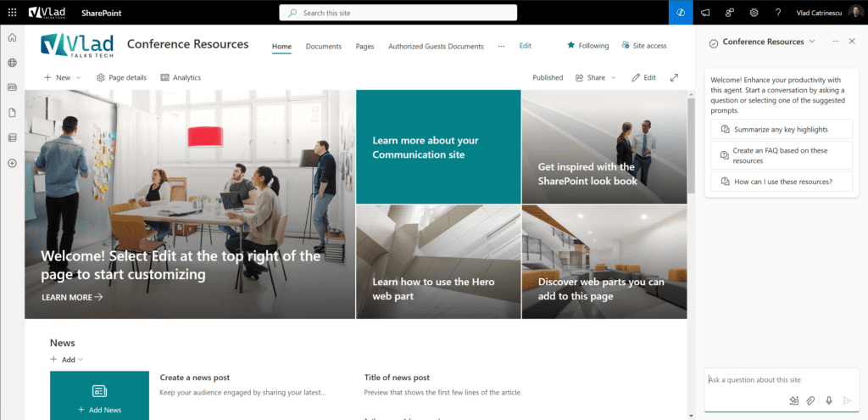Open the Help question mark icon

[x=778, y=13]
